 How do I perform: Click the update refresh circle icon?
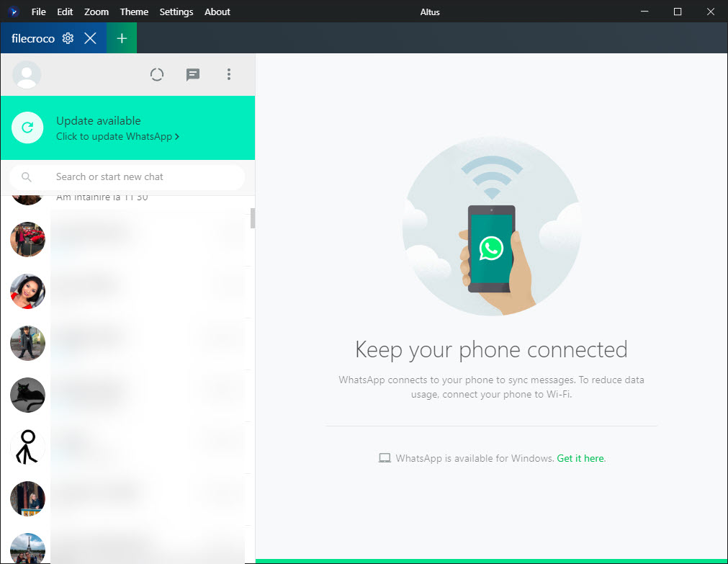(27, 127)
